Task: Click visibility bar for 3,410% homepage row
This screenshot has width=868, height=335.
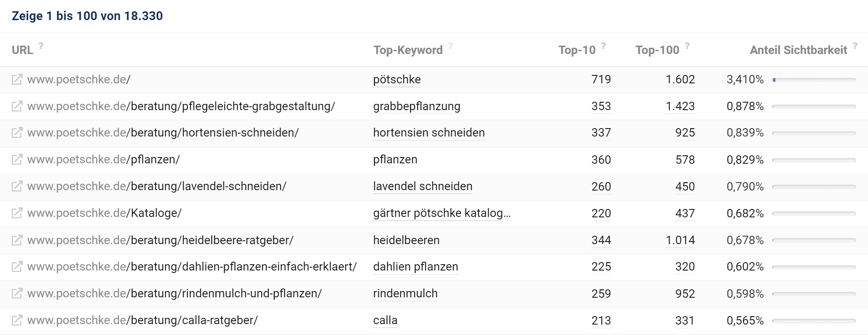Action: coord(813,80)
